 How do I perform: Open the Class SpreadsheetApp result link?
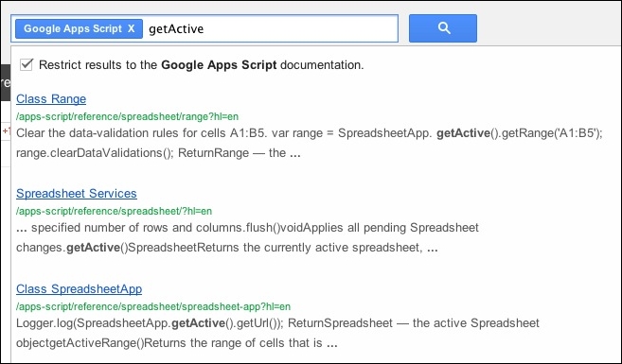[x=79, y=288]
